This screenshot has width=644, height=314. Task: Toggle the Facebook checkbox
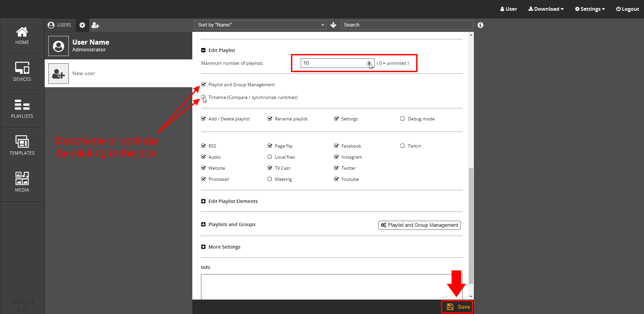coord(336,146)
